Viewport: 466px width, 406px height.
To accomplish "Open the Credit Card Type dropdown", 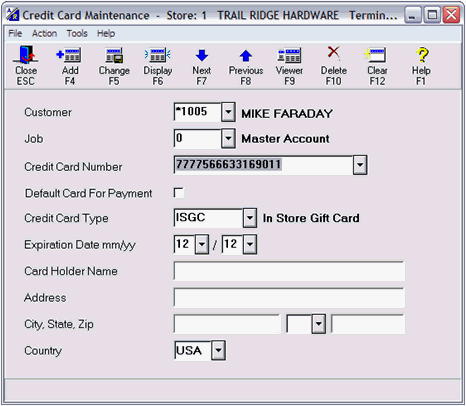I will [250, 218].
